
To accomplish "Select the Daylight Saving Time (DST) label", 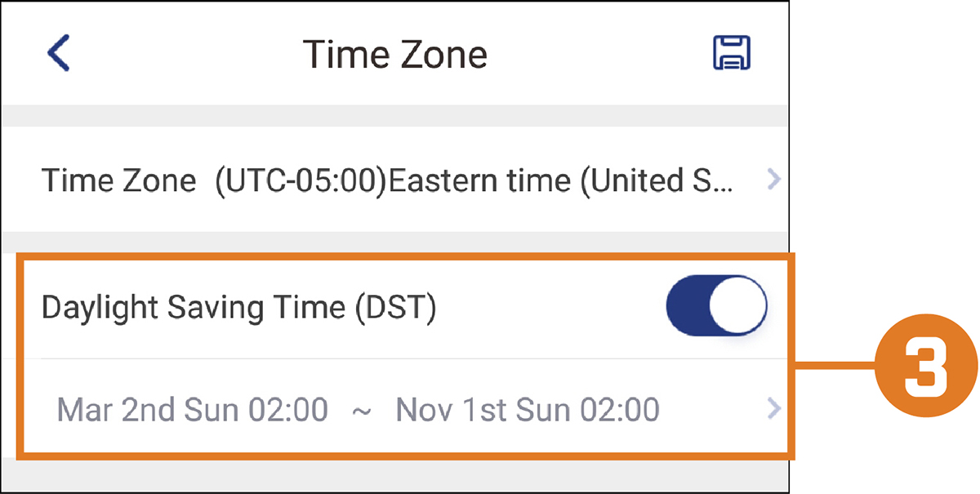I will pyautogui.click(x=238, y=308).
